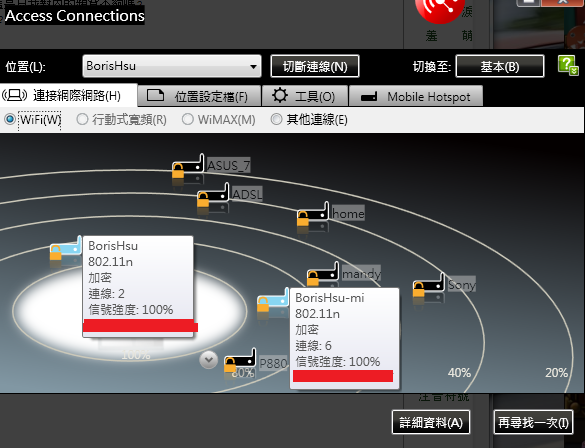This screenshot has width=585, height=448.
Task: Click the ADSL network label
Action: (x=247, y=194)
